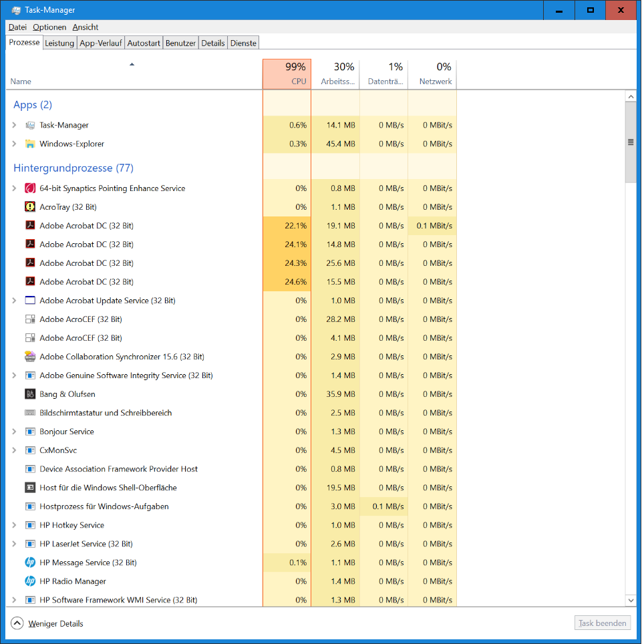
Task: Click the Windows-Explorer folder icon
Action: click(x=30, y=144)
